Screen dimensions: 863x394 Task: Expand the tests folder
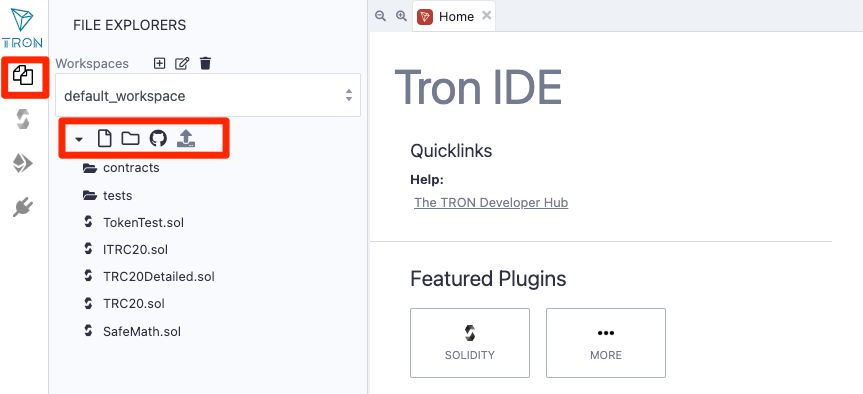107,195
